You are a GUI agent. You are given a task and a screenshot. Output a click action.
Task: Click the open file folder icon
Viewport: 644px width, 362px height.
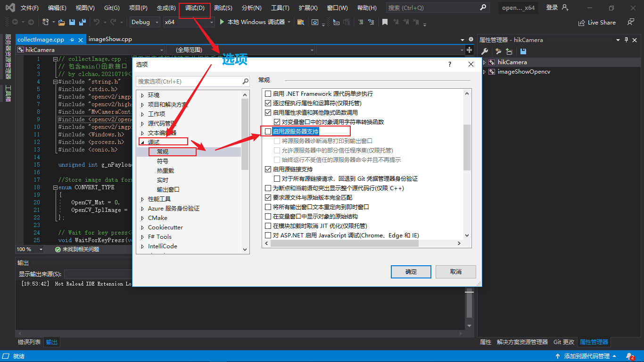click(x=62, y=22)
